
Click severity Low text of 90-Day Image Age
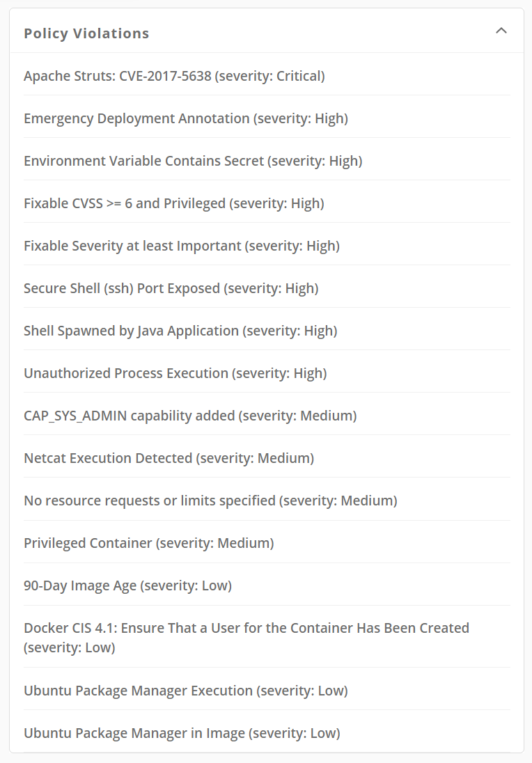tap(186, 585)
